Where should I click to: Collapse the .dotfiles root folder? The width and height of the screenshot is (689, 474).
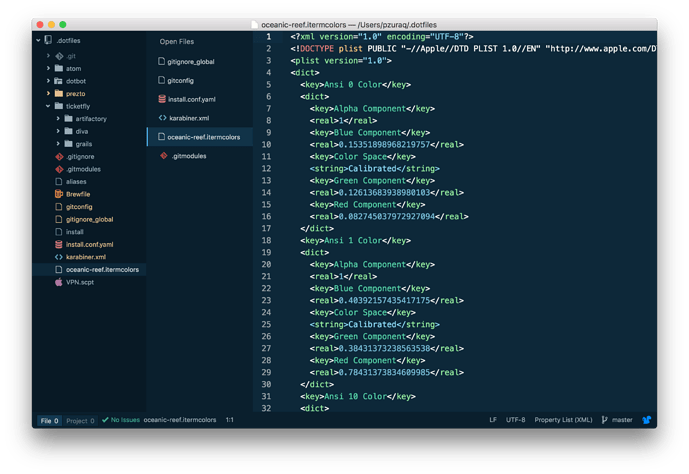pyautogui.click(x=39, y=40)
